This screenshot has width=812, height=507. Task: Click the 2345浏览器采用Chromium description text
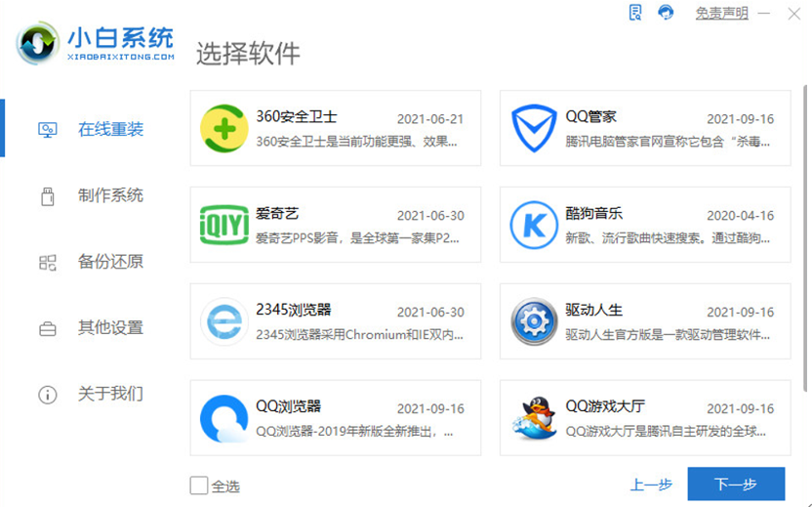359,335
